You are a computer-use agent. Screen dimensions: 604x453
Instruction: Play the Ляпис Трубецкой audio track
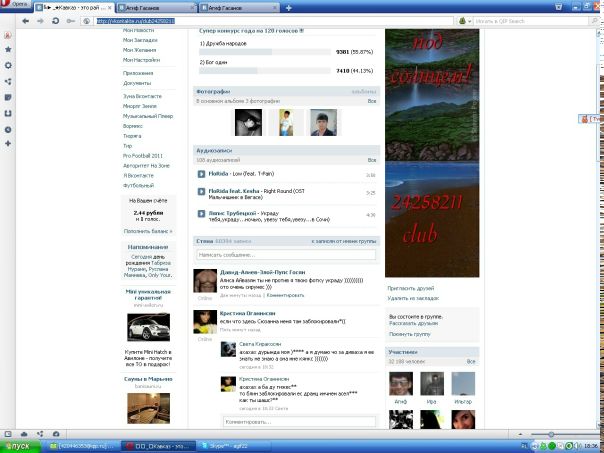tap(201, 214)
